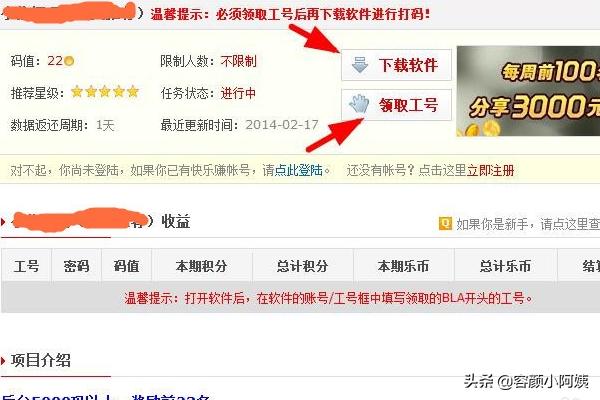Click the 领取工号 button
This screenshot has width=600, height=400.
point(396,104)
